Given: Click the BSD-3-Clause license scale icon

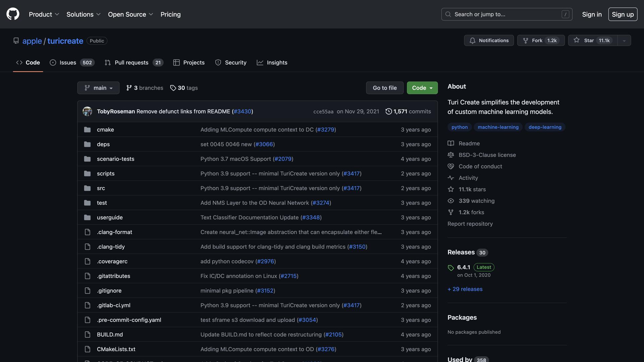Looking at the screenshot, I should [451, 155].
